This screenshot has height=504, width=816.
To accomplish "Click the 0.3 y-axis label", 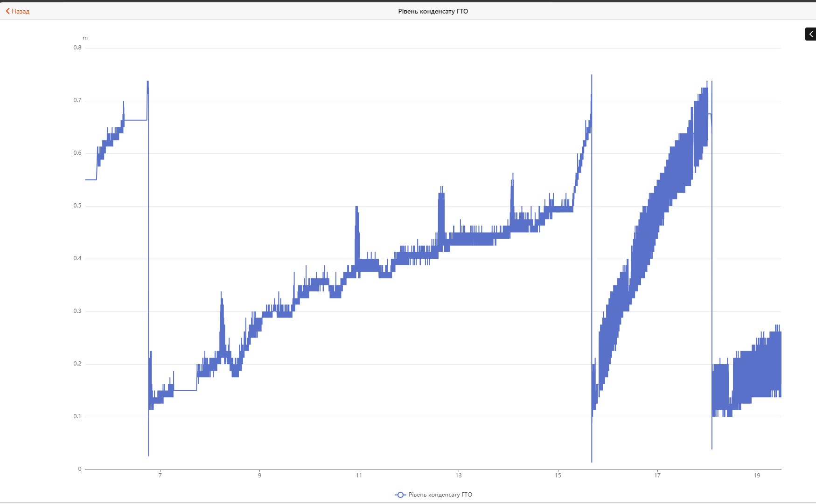I will (77, 311).
